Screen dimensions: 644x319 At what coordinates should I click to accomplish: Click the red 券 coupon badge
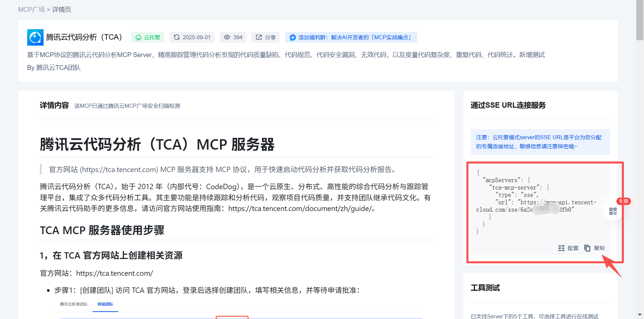coord(624,201)
